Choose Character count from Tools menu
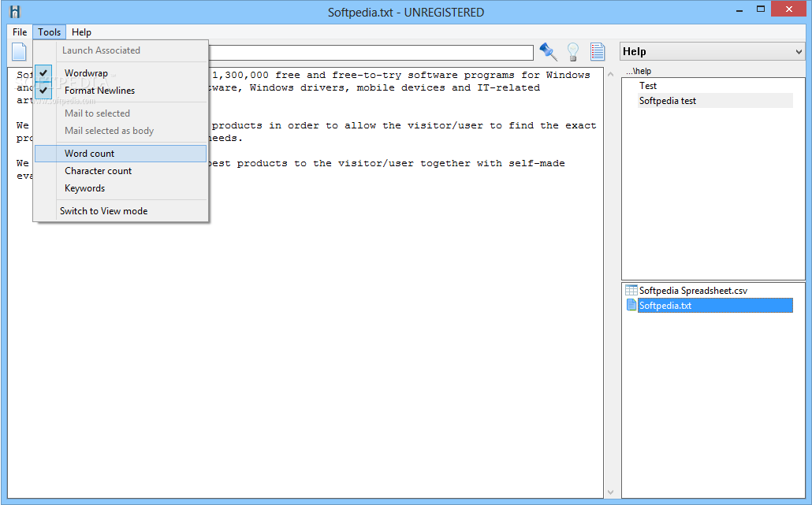The width and height of the screenshot is (812, 505). point(120,171)
